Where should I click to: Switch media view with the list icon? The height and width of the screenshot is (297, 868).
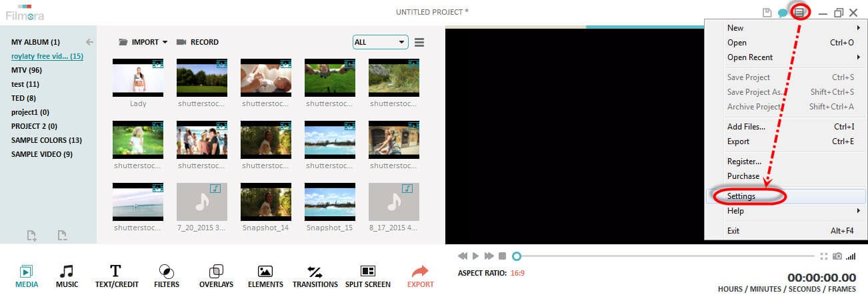click(x=419, y=42)
